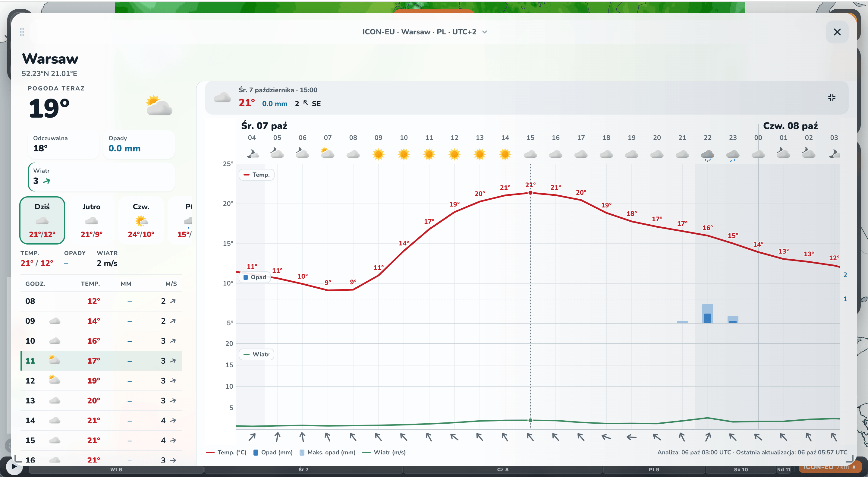Grab the drag handle dots icon
Image resolution: width=868 pixels, height=477 pixels.
click(22, 32)
